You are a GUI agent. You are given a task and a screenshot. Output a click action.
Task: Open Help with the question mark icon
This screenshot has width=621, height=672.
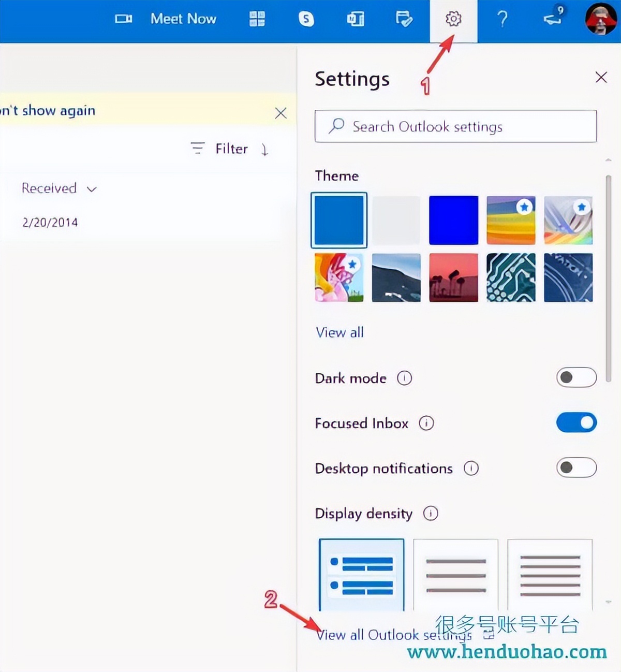[502, 19]
